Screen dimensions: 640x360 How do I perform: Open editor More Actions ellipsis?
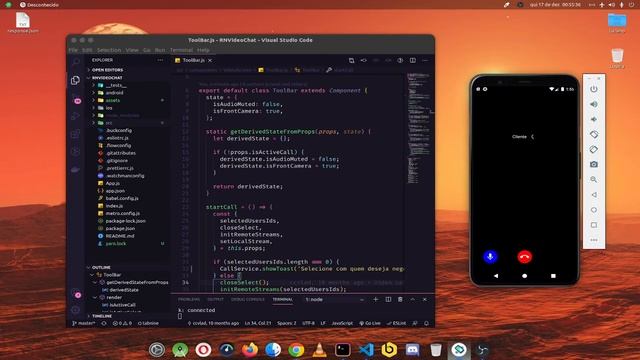(x=425, y=60)
